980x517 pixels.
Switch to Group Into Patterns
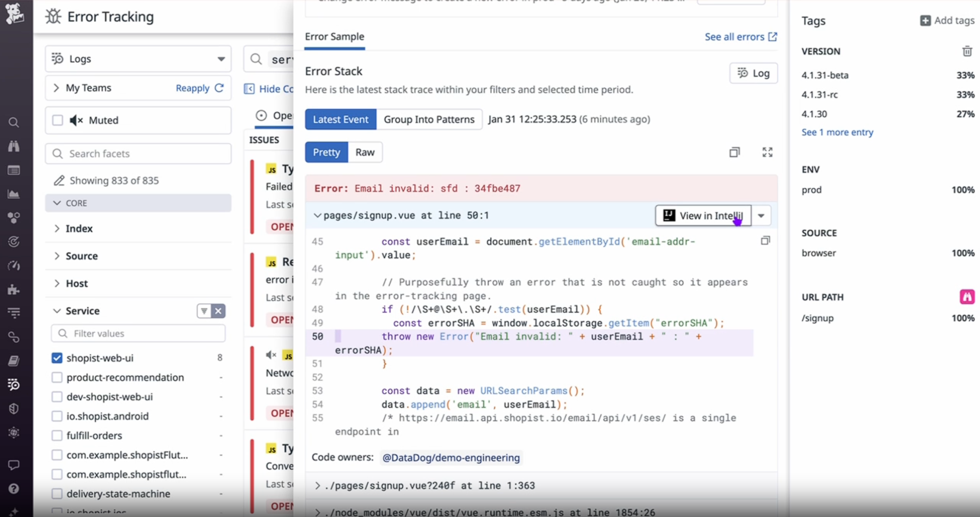(429, 119)
